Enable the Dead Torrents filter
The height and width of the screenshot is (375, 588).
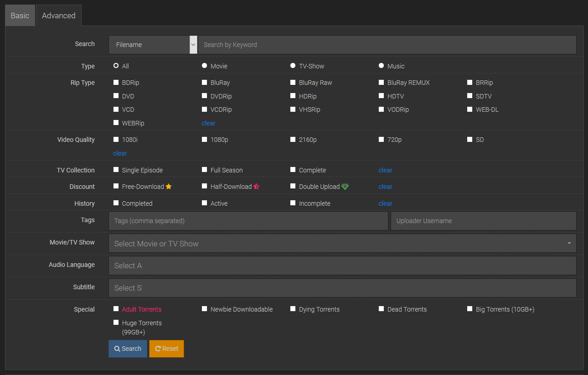point(381,309)
